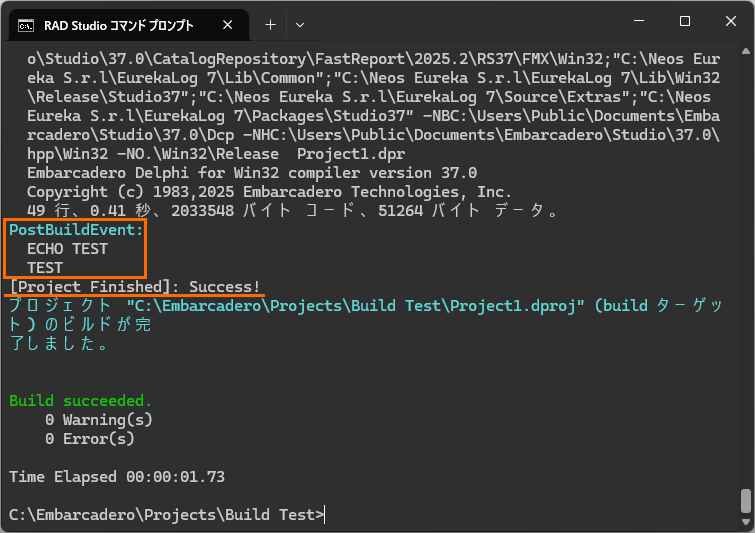The height and width of the screenshot is (533, 755).
Task: Click the terminal icon on the tab
Action: [26, 26]
